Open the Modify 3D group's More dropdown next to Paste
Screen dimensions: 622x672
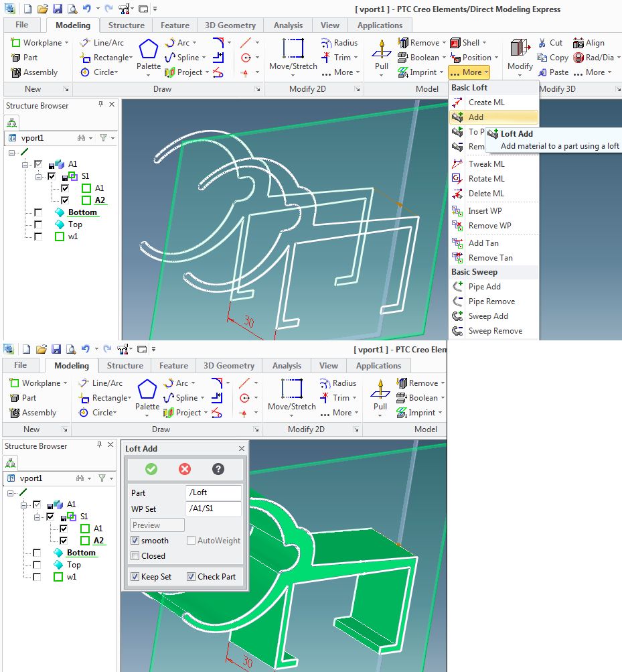click(x=593, y=72)
